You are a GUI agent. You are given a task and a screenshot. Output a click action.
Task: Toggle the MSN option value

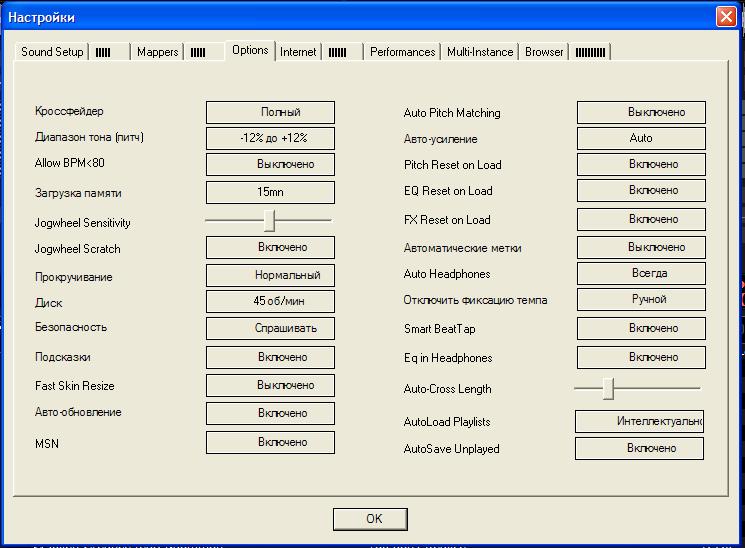[270, 442]
